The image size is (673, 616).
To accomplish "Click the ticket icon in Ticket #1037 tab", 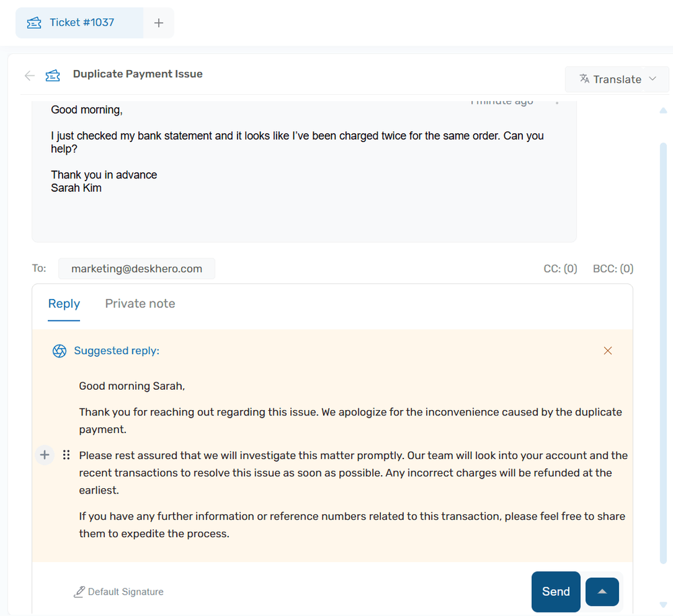I will (34, 23).
